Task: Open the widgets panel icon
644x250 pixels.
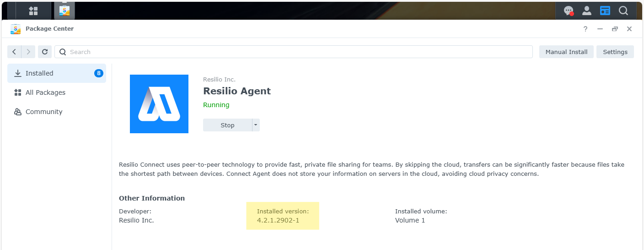Action: [x=605, y=11]
